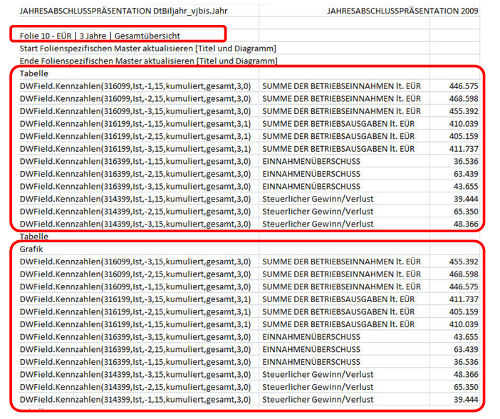Click the 'Grafik' heading cell
This screenshot has height=419, width=500.
[x=31, y=249]
